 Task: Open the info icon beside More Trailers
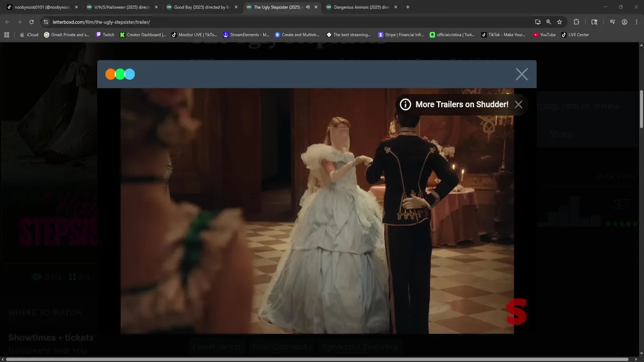click(405, 105)
